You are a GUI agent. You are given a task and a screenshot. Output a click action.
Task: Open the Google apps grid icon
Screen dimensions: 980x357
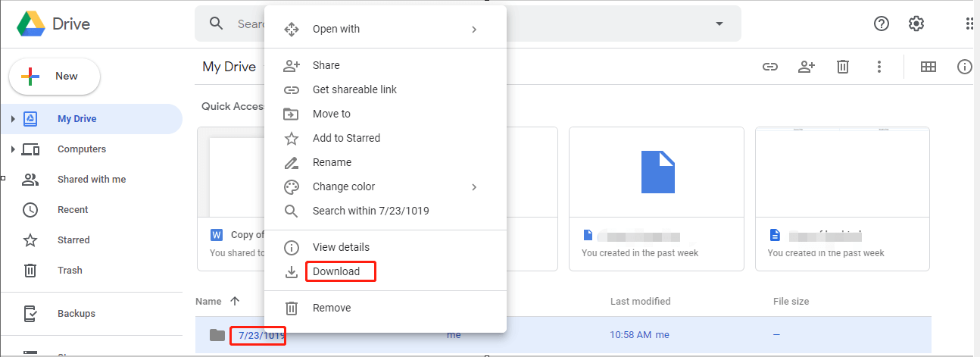[x=971, y=23]
